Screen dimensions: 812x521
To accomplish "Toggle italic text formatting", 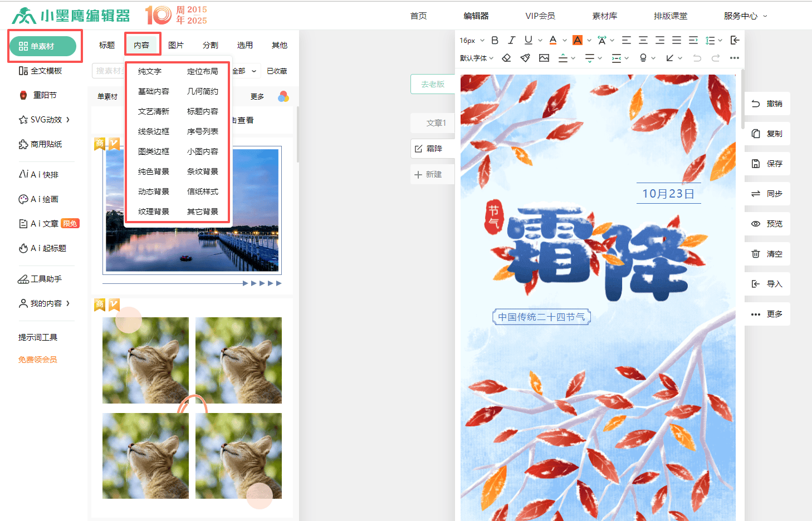I will (511, 40).
